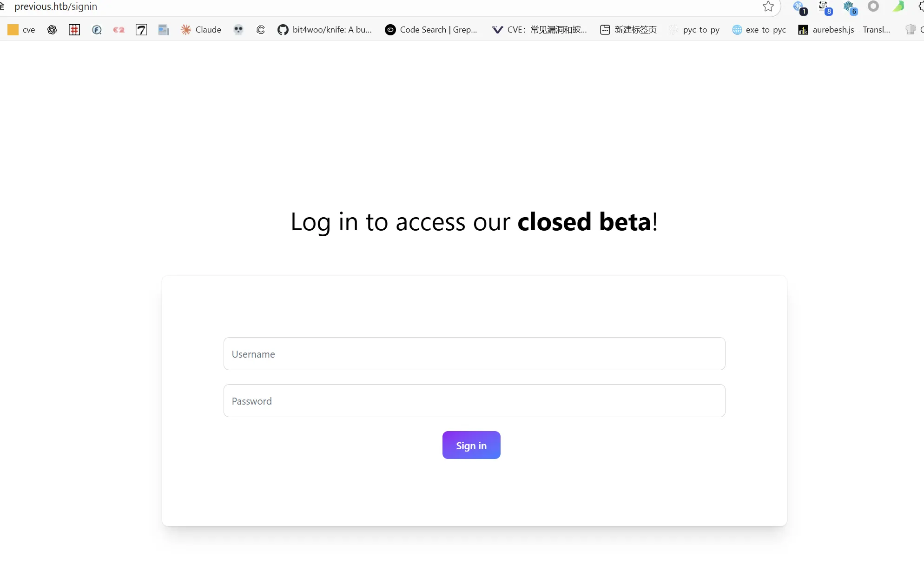Viewport: 924px width, 579px height.
Task: Open the snowflake extension with badge 6
Action: 850,7
